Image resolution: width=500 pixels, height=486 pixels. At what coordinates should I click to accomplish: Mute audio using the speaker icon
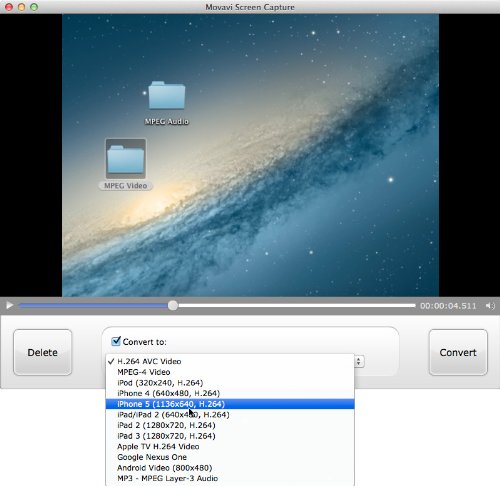pos(490,306)
